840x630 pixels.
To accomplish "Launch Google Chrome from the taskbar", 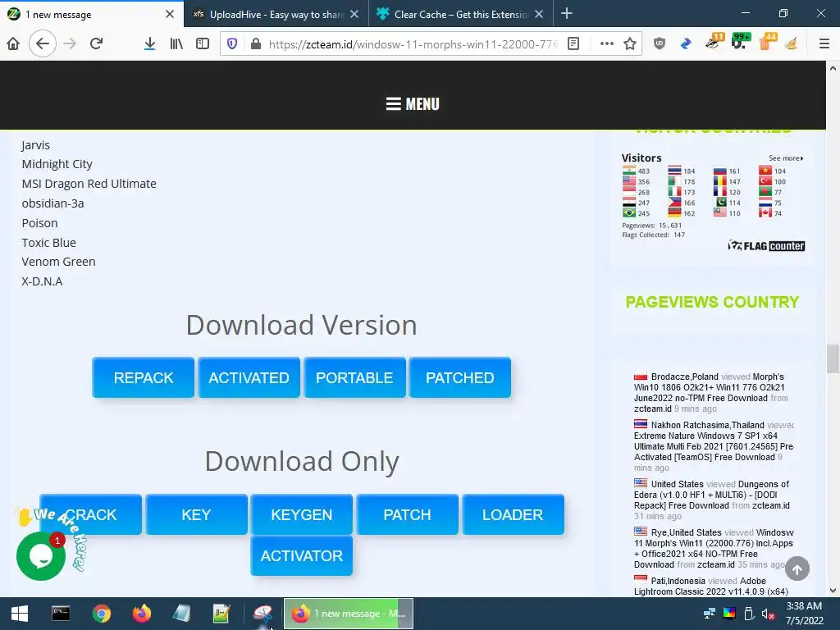I will (101, 614).
